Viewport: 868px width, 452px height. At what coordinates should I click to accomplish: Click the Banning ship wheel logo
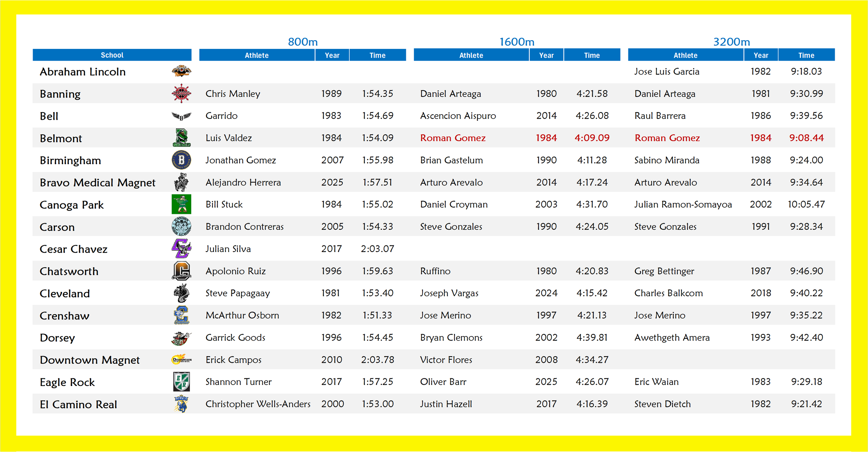coord(181,93)
